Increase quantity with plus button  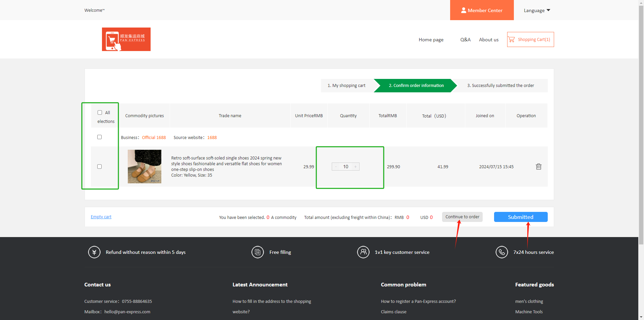point(356,167)
